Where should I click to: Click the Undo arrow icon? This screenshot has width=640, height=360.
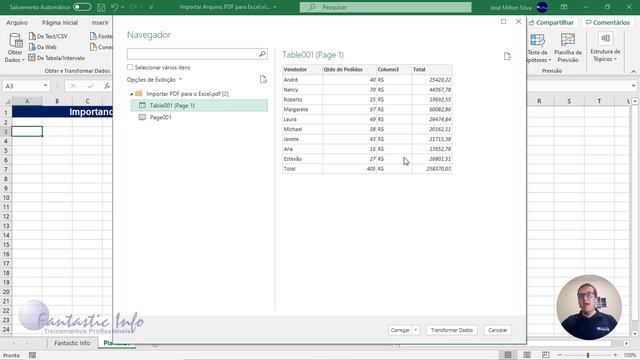[114, 7]
